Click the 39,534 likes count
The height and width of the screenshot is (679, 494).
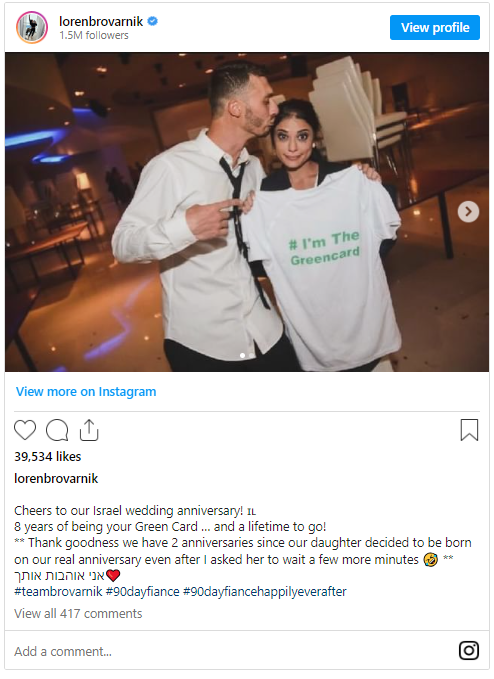pos(48,456)
